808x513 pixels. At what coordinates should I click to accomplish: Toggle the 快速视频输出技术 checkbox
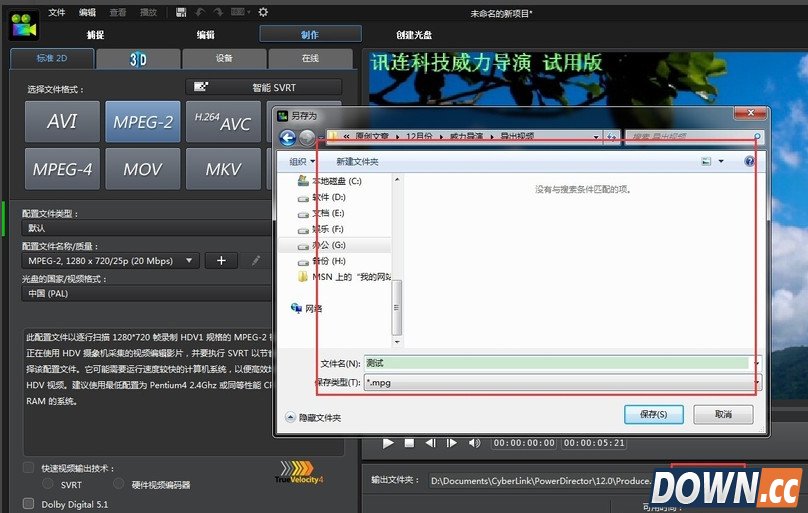tap(28, 468)
